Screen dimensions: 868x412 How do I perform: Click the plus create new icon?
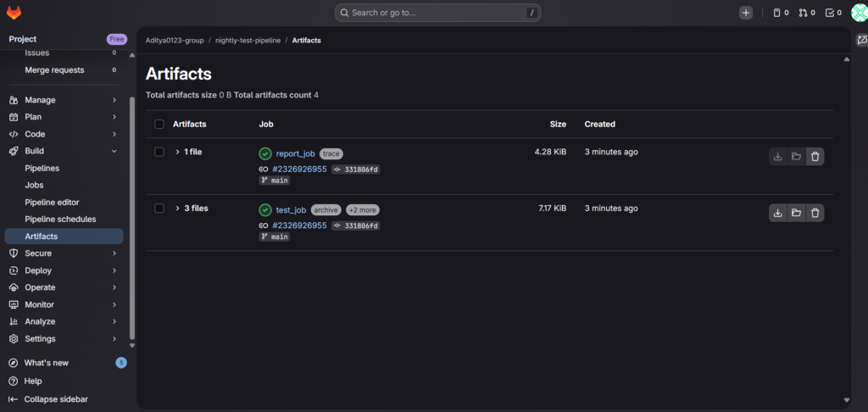(x=745, y=13)
